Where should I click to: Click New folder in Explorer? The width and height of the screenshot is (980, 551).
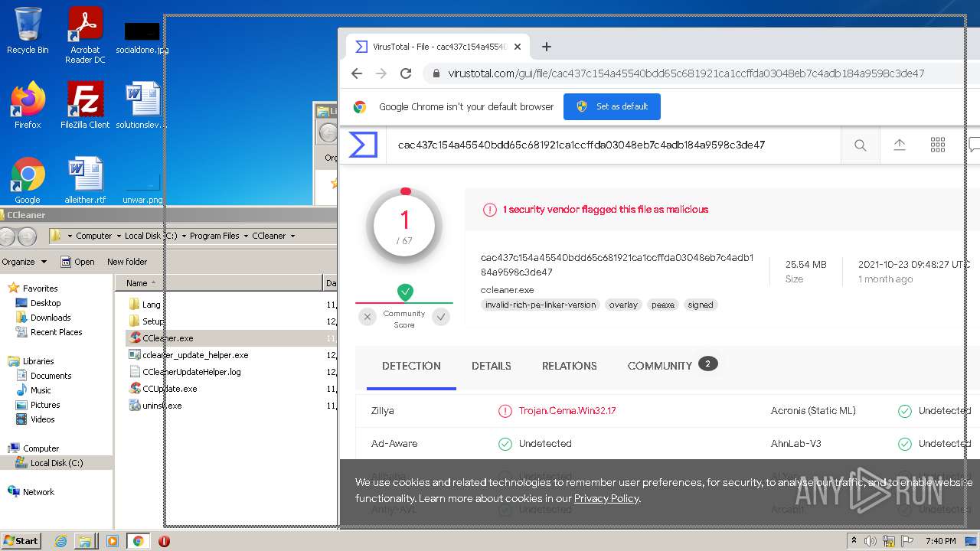click(127, 262)
